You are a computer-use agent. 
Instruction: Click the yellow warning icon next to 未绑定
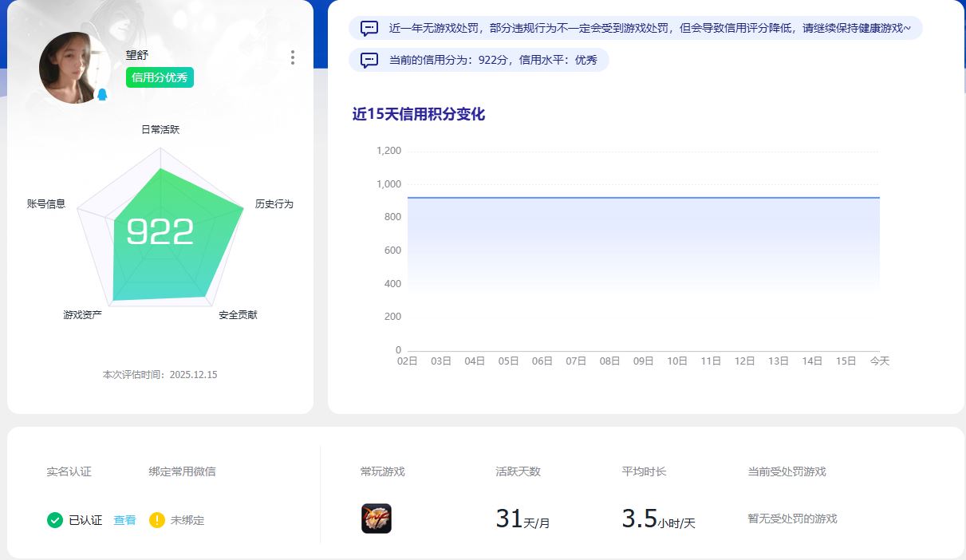157,520
